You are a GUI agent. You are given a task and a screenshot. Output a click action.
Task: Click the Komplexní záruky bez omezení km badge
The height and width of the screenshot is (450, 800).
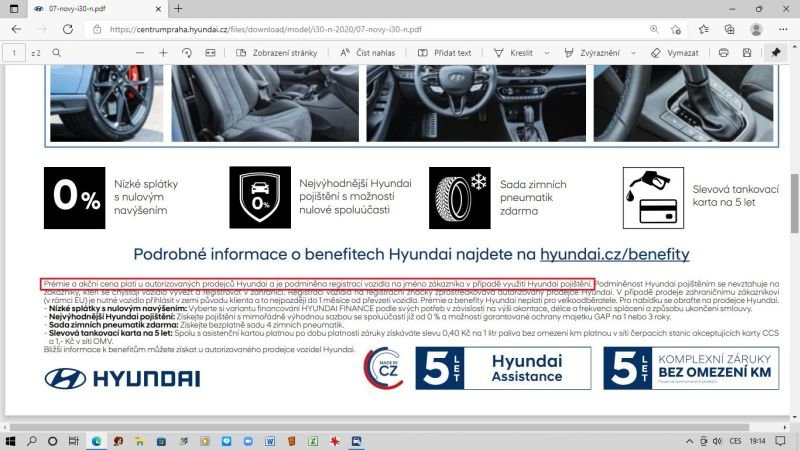pos(691,368)
